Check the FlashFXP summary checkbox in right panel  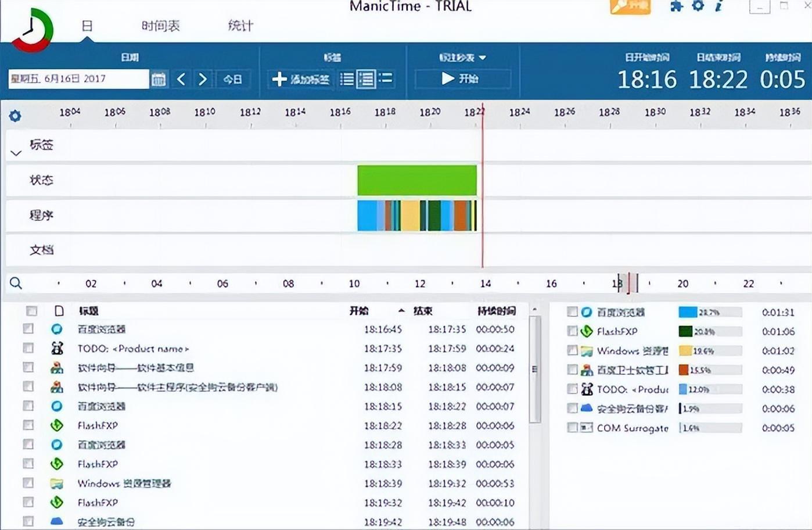(x=572, y=331)
